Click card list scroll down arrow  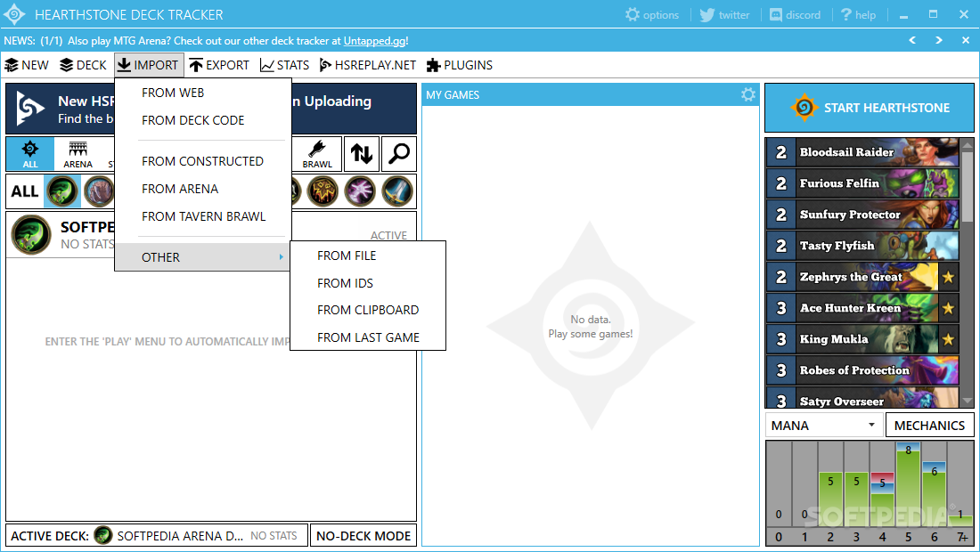point(967,402)
